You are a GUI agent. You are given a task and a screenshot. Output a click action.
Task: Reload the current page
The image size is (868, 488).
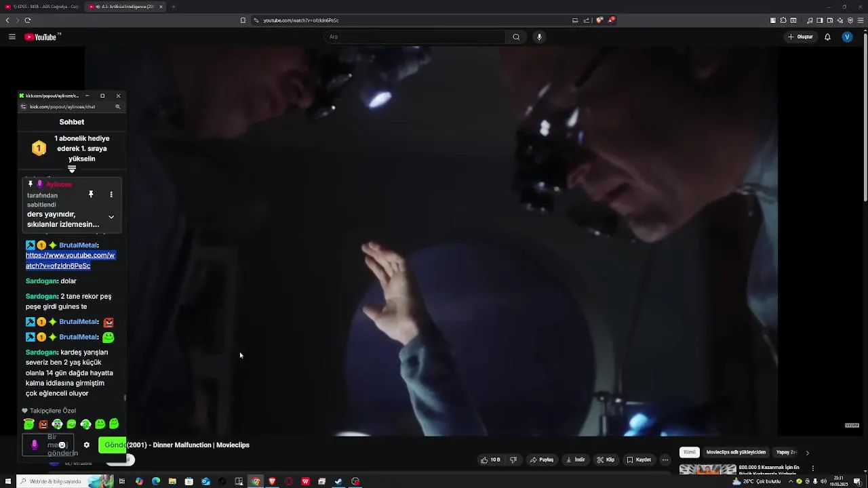tap(28, 20)
